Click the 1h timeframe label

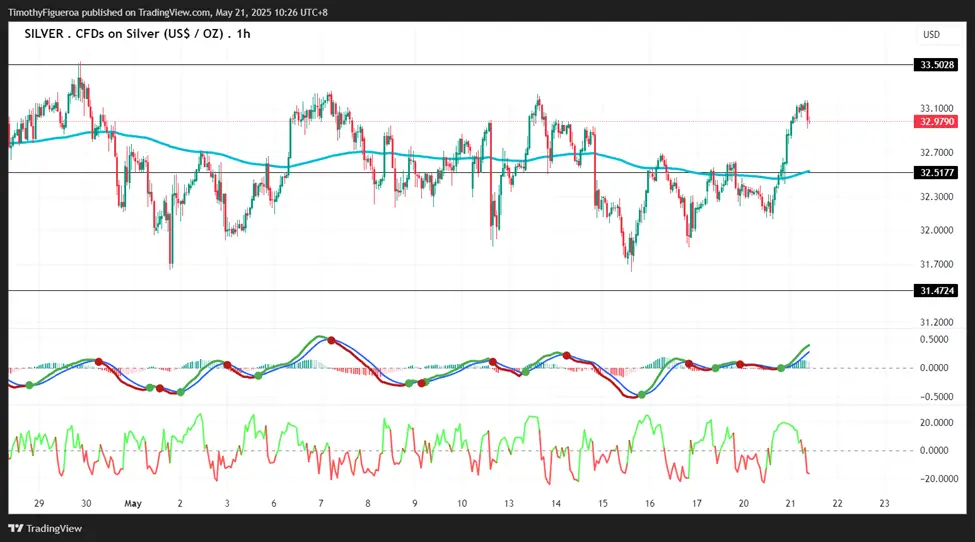243,34
